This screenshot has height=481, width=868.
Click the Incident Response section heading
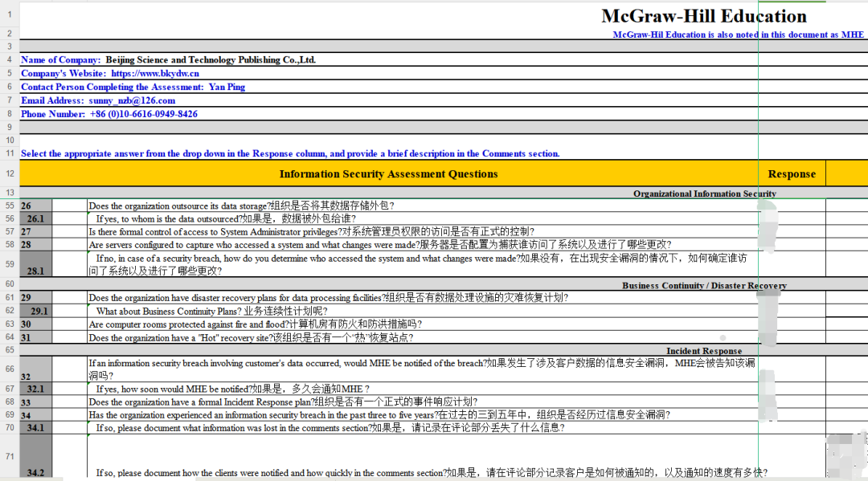pyautogui.click(x=704, y=351)
